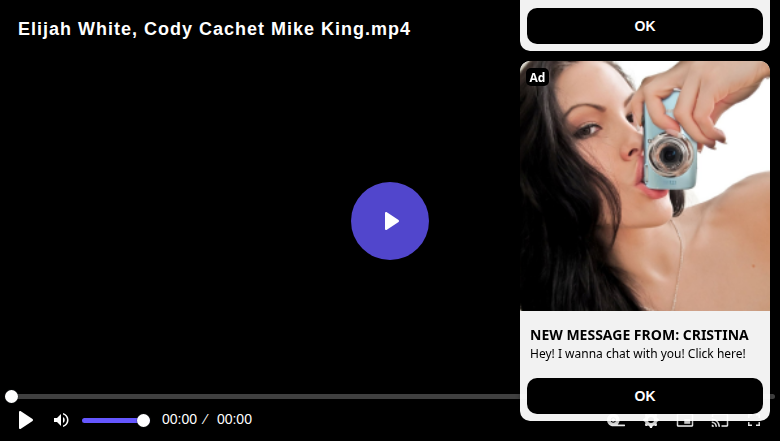Cast the video using the cast icon
The image size is (780, 441).
point(719,422)
